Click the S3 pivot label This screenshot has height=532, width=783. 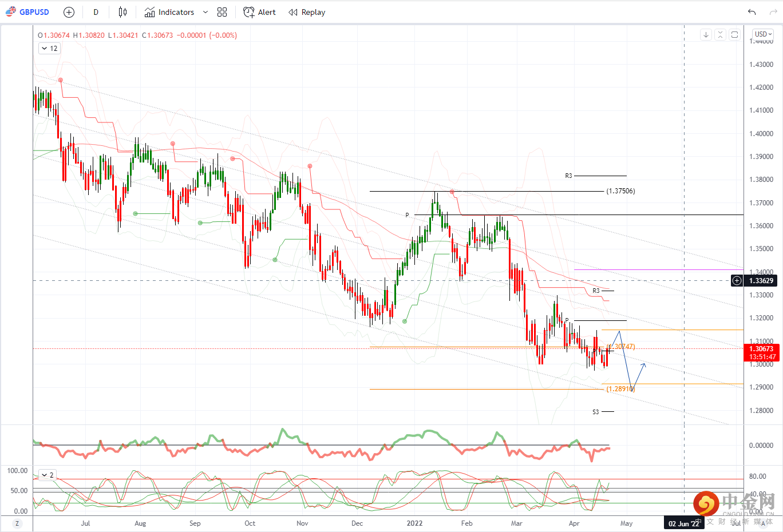[595, 412]
